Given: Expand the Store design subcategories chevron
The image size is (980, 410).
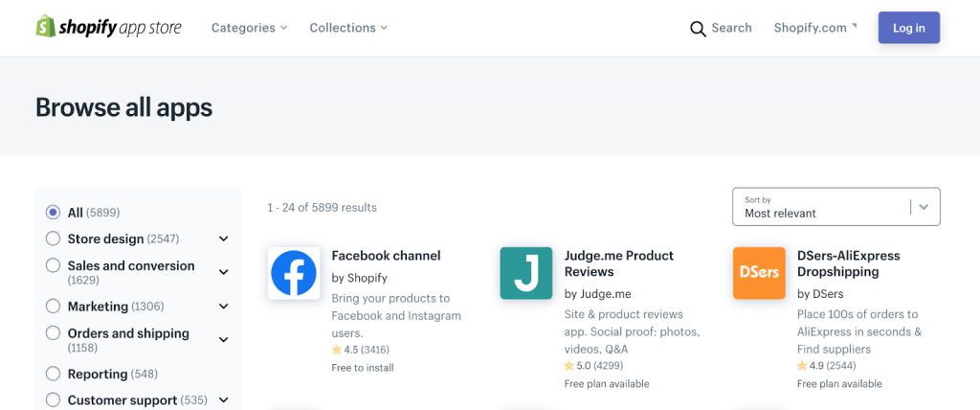Looking at the screenshot, I should (x=224, y=239).
